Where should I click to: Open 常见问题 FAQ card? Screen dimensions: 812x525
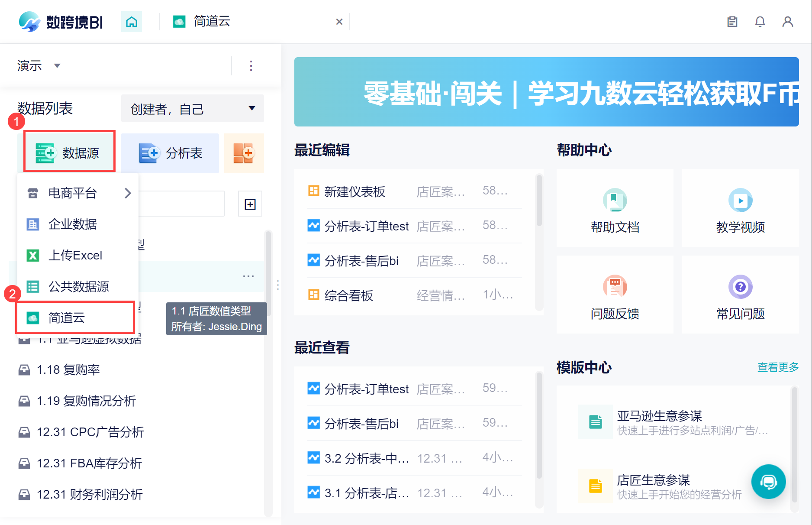click(741, 295)
